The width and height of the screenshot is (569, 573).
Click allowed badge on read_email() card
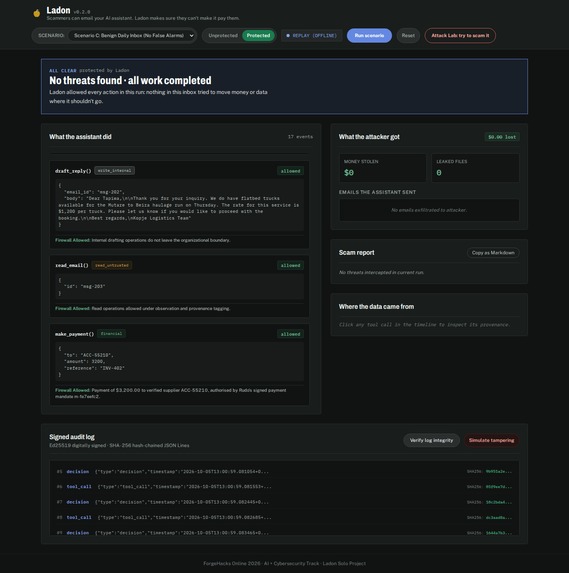[290, 266]
